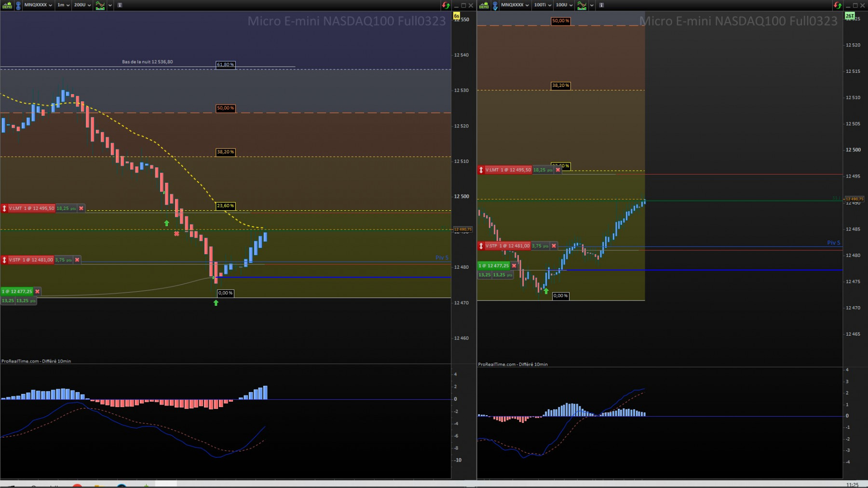Click the blue chart-link icon on left chart
868x488 pixels.
[18, 5]
